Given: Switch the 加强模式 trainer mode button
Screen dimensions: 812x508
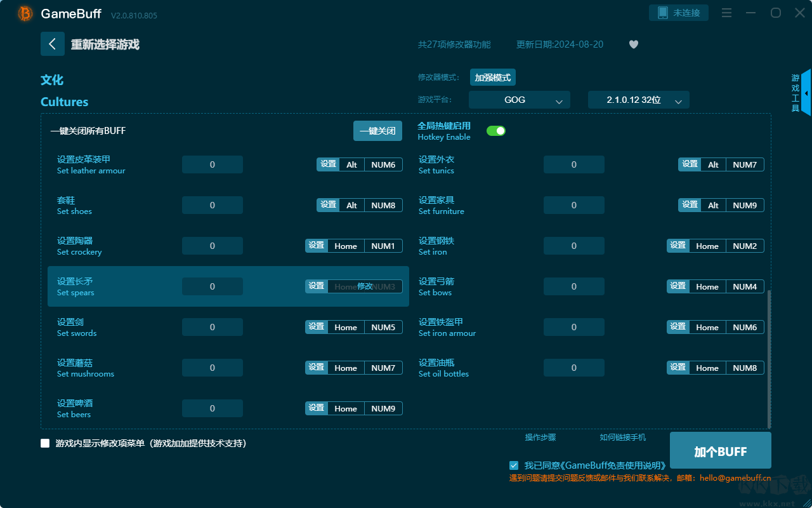Looking at the screenshot, I should [493, 77].
